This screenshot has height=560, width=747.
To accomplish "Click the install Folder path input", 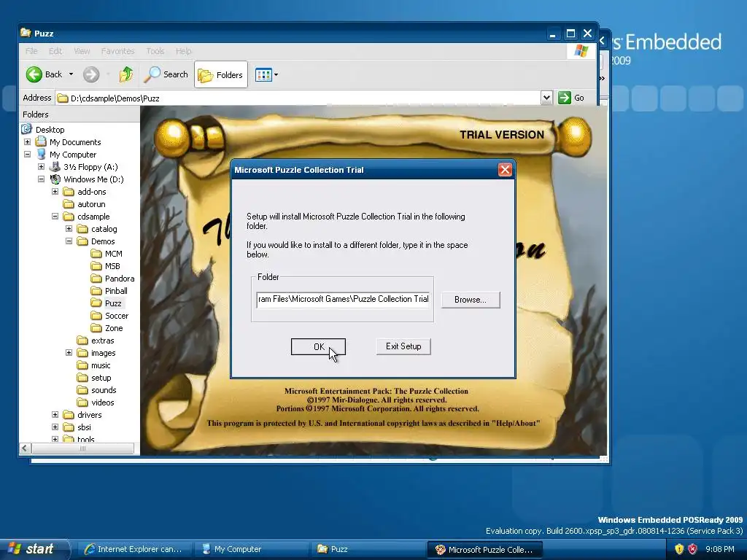I will (x=343, y=300).
